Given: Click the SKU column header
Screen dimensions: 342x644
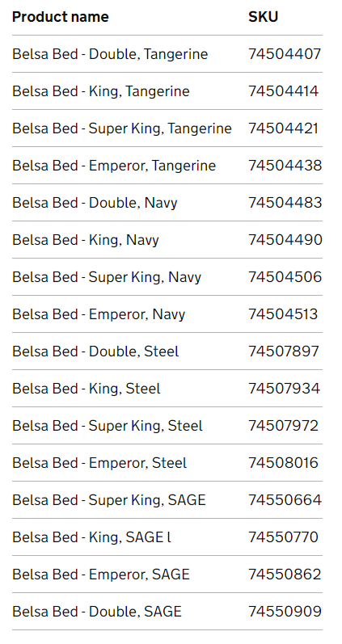Looking at the screenshot, I should tap(263, 17).
